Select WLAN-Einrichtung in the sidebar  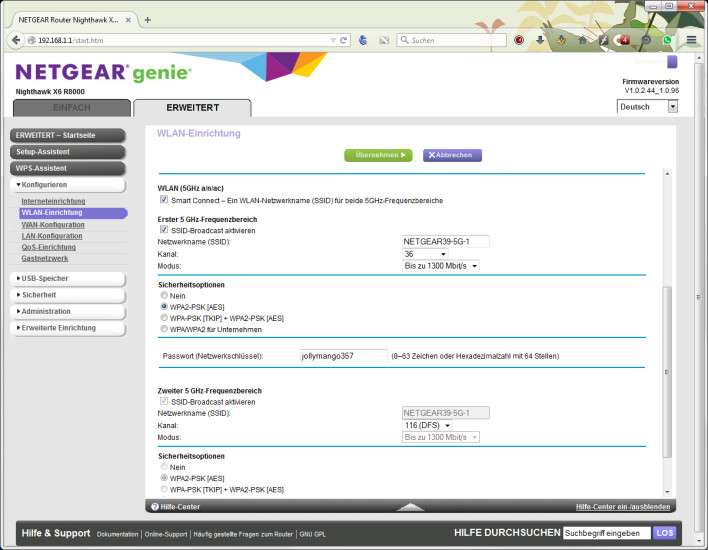(x=73, y=213)
